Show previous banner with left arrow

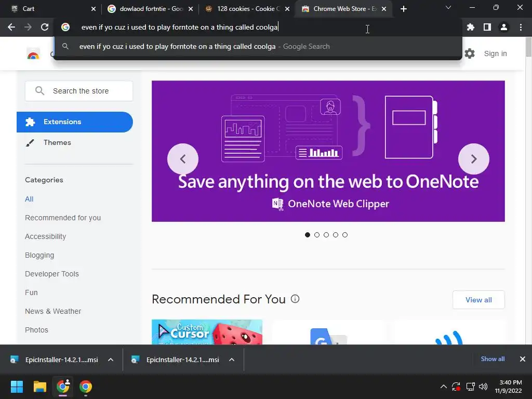[182, 159]
